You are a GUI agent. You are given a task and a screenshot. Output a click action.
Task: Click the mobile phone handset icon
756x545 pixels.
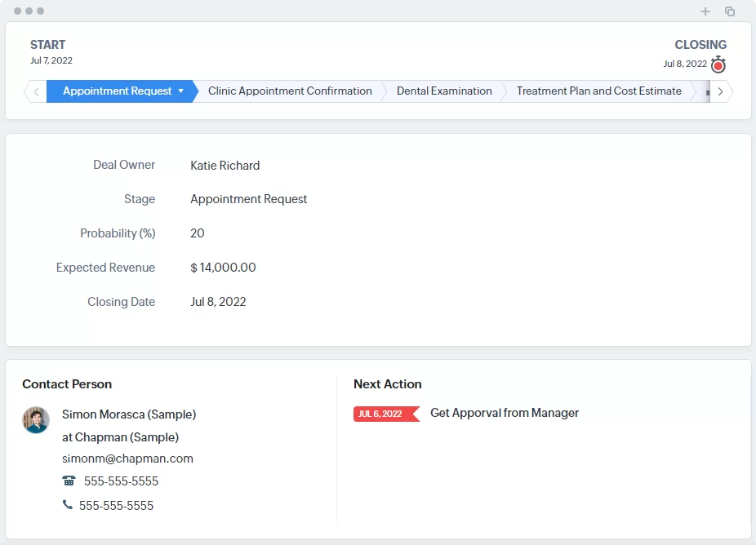[x=67, y=505]
